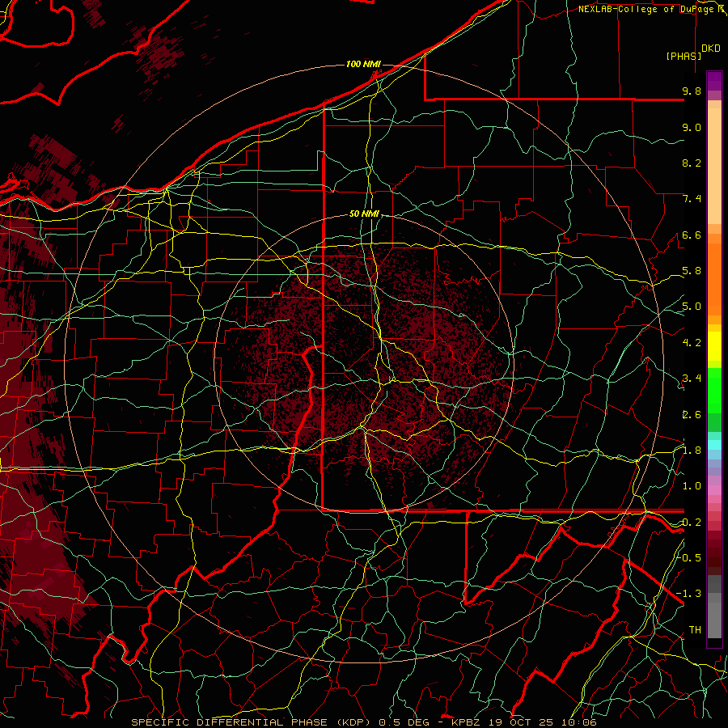Select the 0.2 scale value
Image resolution: width=728 pixels, height=728 pixels.
[692, 523]
